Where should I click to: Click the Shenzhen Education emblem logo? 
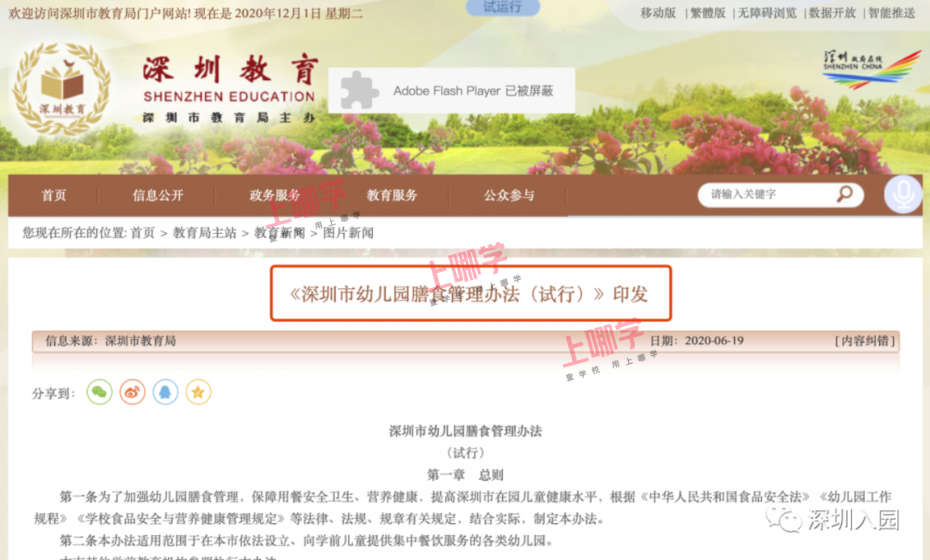61,88
